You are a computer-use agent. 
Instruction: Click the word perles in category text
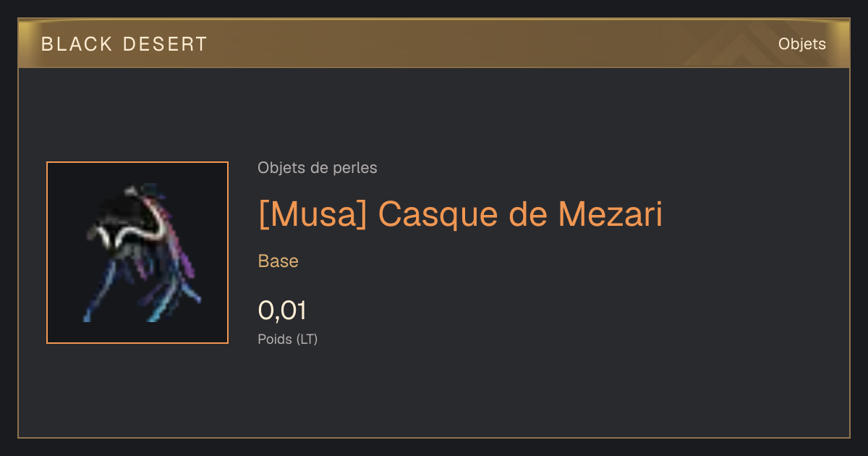(x=355, y=168)
